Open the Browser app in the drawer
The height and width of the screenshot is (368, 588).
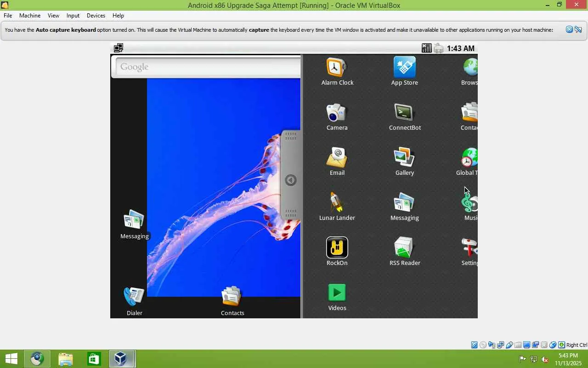(469, 72)
